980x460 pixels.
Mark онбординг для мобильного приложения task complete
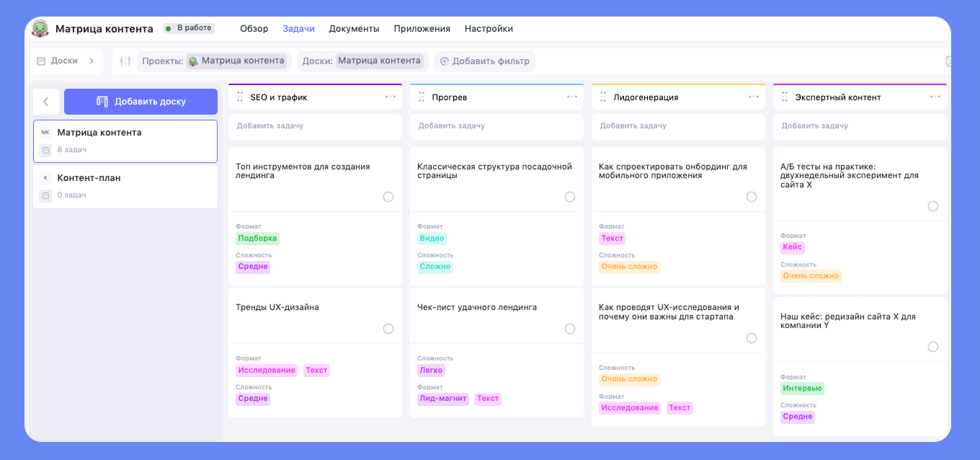pos(752,197)
